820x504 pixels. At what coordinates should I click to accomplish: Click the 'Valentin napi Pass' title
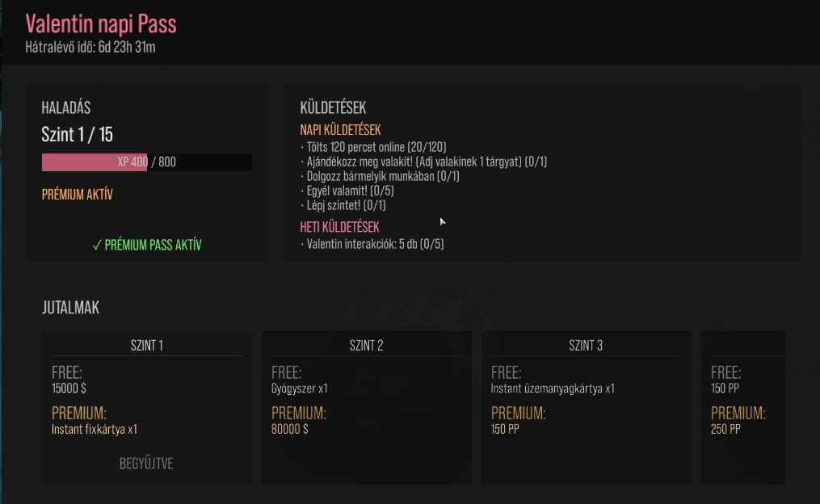pyautogui.click(x=101, y=23)
